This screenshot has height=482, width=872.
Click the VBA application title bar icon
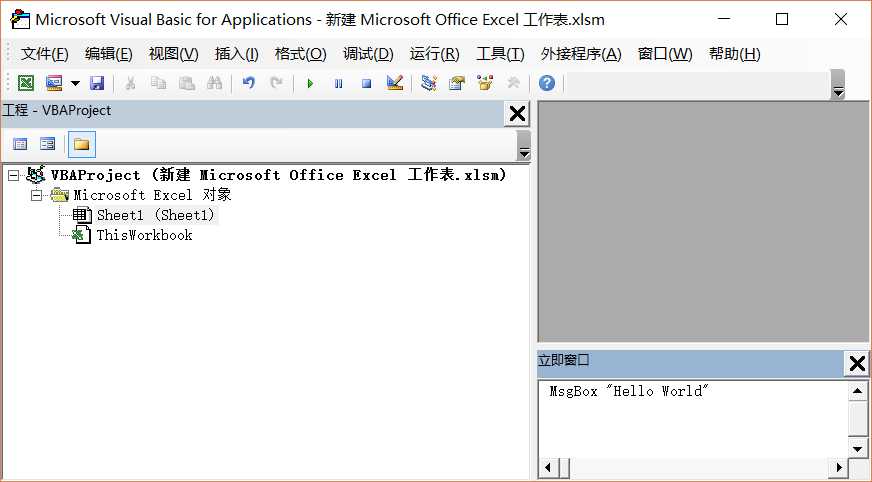click(x=20, y=19)
